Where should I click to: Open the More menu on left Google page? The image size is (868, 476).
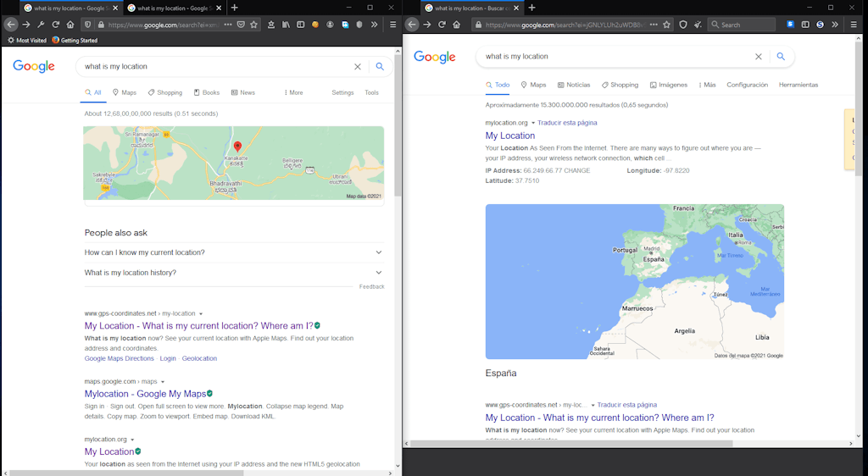point(293,93)
